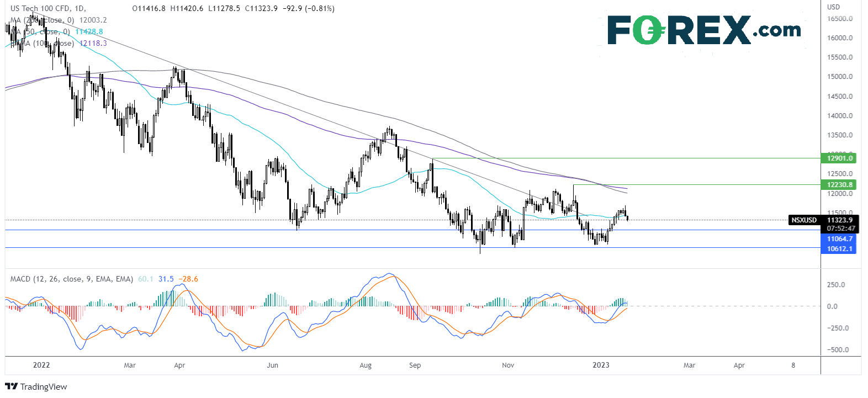Screen dimensions: 868x398
Task: Click the Jun label on time axis
Action: click(272, 365)
